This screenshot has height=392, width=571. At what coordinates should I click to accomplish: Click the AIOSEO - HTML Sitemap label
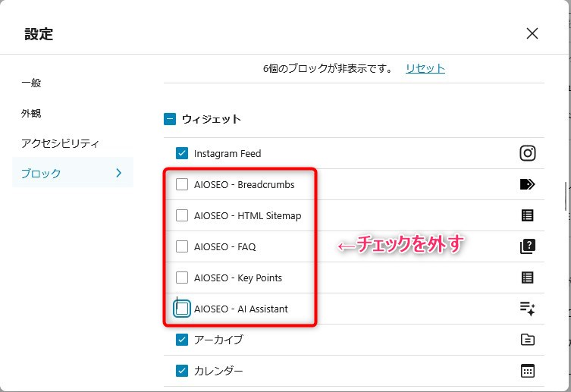point(248,216)
